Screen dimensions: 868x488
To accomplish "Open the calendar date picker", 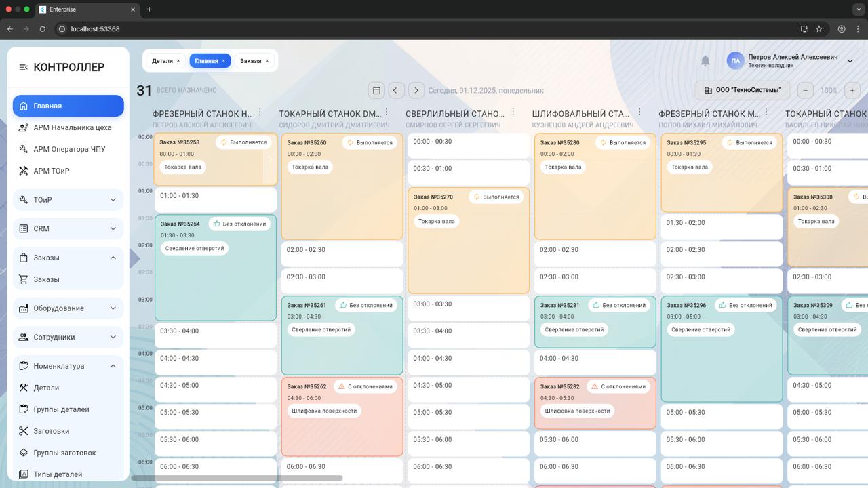I will pyautogui.click(x=376, y=90).
